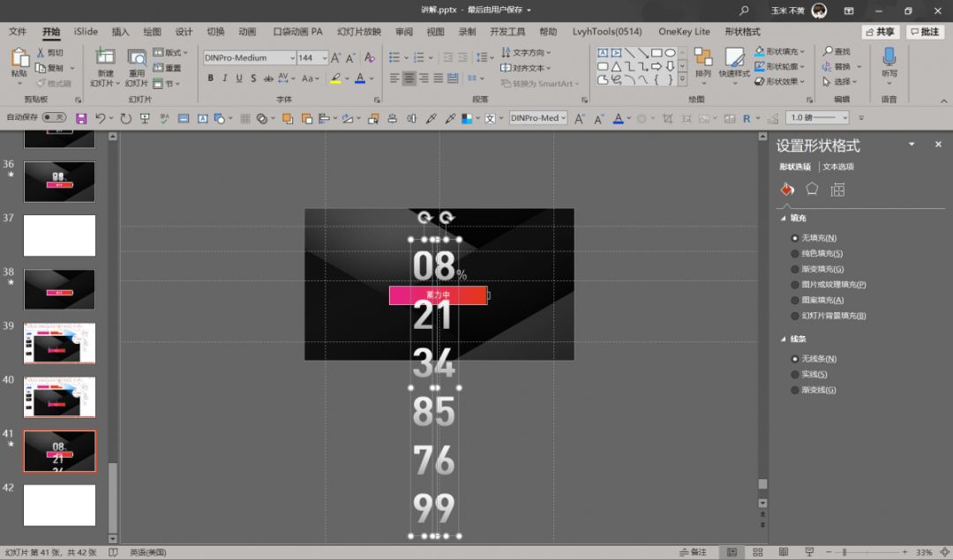This screenshot has height=560, width=953.
Task: Toggle the AutoSave (自动保存) switch
Action: tap(54, 117)
